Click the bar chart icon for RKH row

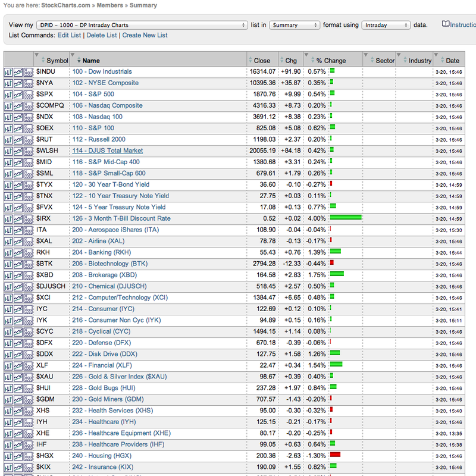(8, 252)
